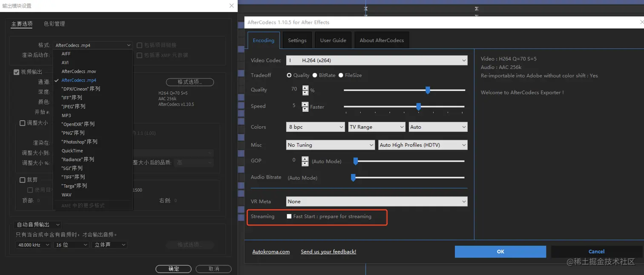Decrease the Quality value with the down stepper
This screenshot has width=644, height=275.
305,93
